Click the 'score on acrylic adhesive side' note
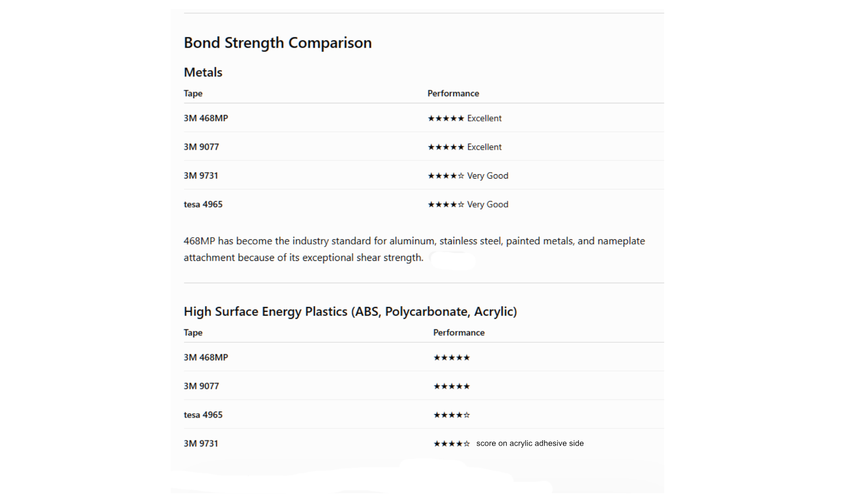Viewport: 861px width, 504px height. tap(530, 444)
